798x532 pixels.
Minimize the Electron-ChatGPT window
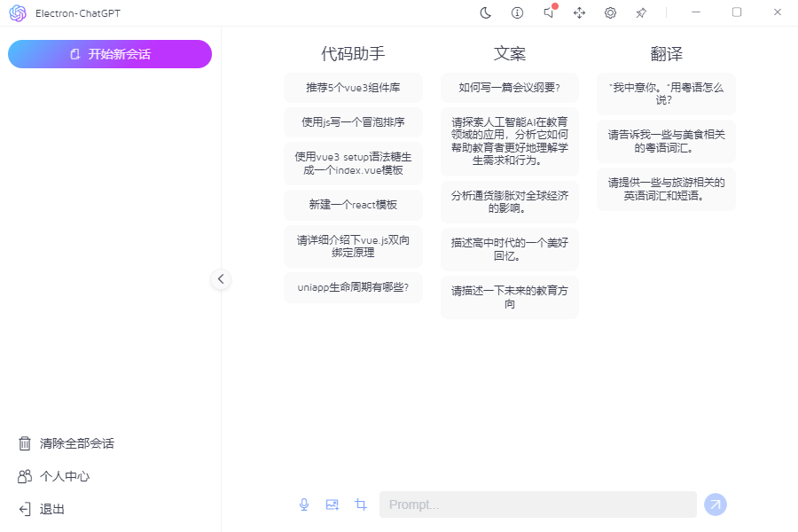tap(696, 12)
